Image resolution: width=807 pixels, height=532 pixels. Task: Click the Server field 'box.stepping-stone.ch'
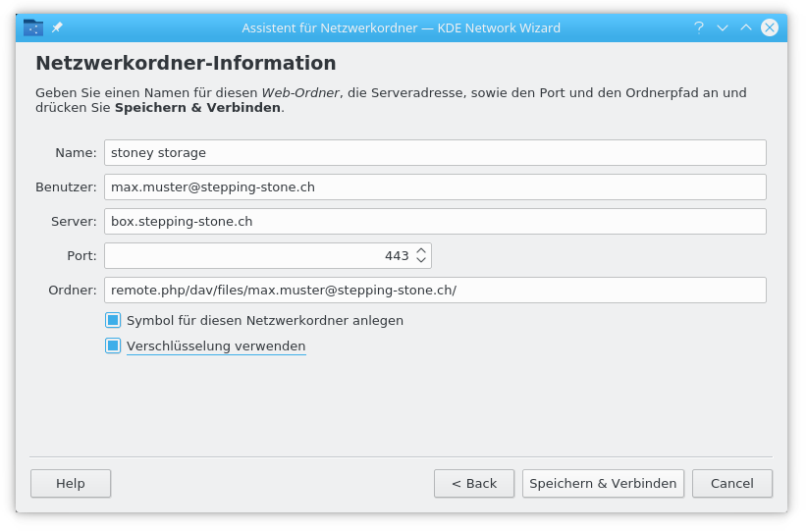pos(435,221)
